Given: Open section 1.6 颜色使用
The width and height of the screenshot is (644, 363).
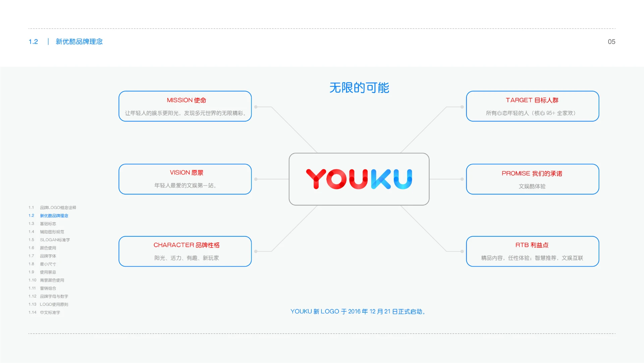Looking at the screenshot, I should (47, 248).
